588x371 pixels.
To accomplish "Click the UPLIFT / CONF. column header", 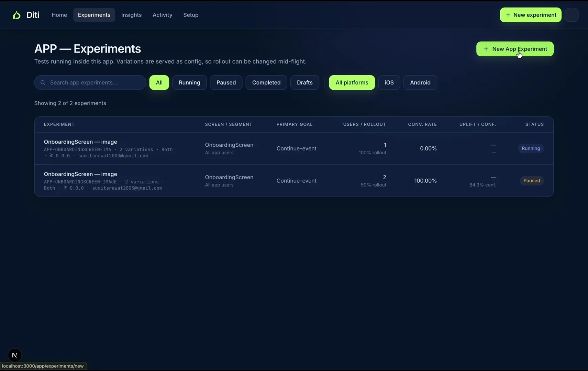I will pyautogui.click(x=478, y=124).
